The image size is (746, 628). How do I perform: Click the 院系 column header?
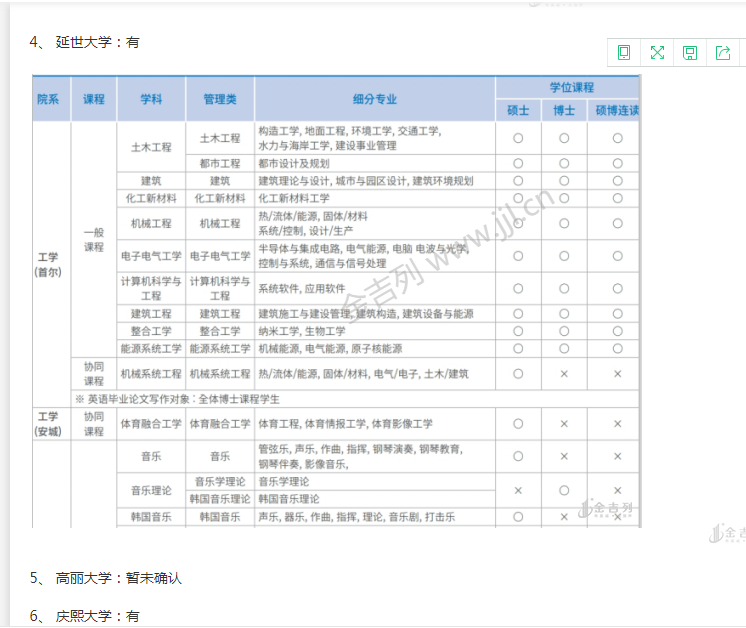click(x=48, y=99)
